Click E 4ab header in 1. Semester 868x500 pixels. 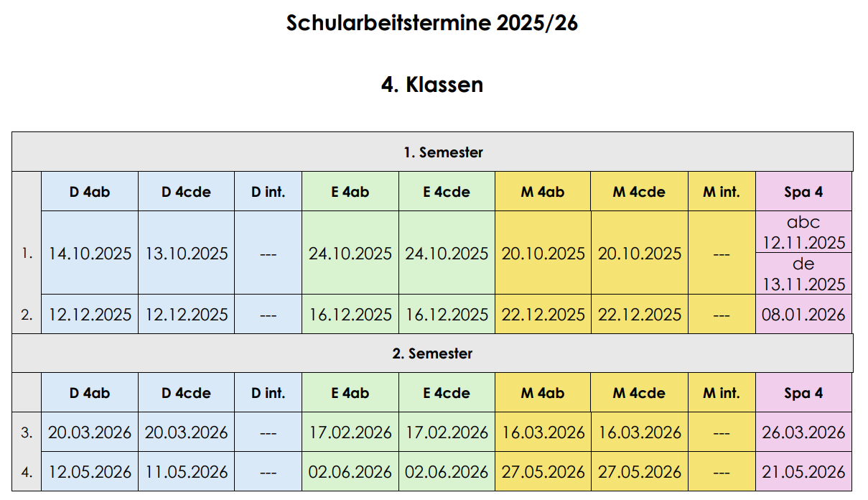click(350, 192)
